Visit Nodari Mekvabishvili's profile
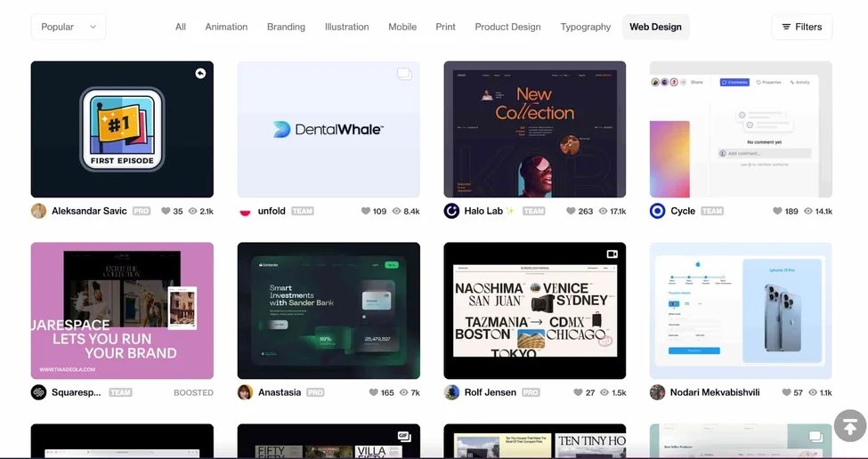This screenshot has width=868, height=459. point(715,392)
